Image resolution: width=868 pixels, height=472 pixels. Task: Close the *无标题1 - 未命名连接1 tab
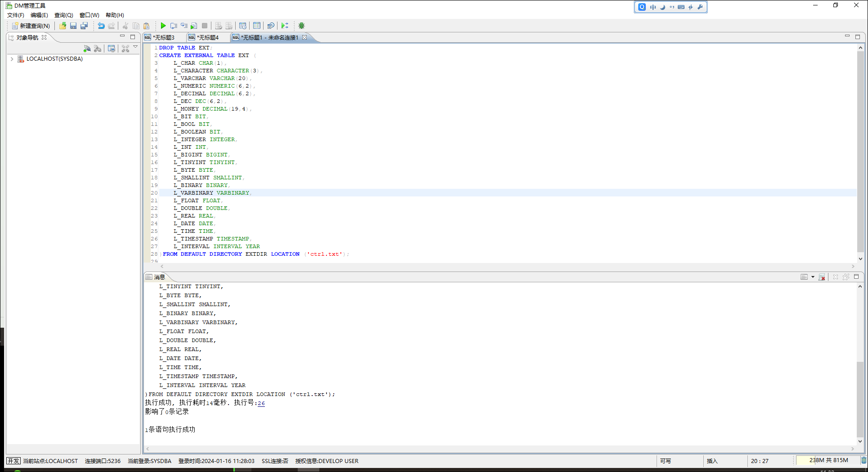click(x=304, y=37)
